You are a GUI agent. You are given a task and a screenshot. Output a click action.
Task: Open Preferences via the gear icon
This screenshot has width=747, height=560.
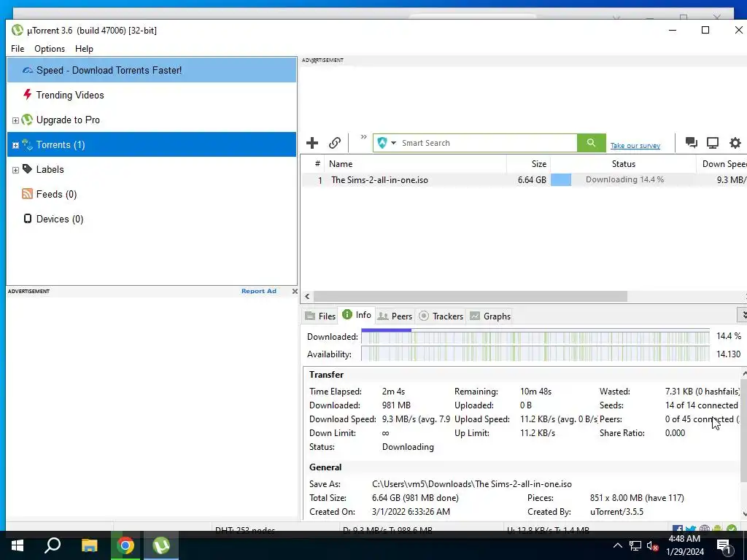click(735, 142)
